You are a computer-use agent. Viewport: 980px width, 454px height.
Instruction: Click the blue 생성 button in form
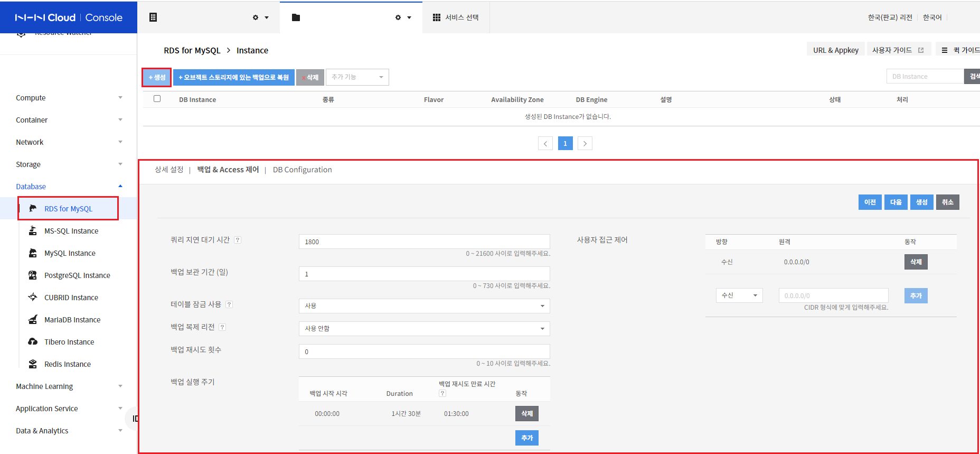coord(922,202)
